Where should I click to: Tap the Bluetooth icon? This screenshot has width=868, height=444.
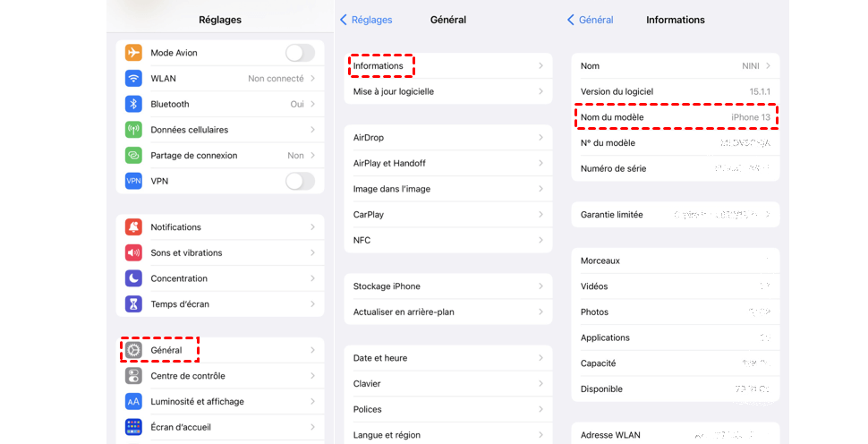click(133, 104)
